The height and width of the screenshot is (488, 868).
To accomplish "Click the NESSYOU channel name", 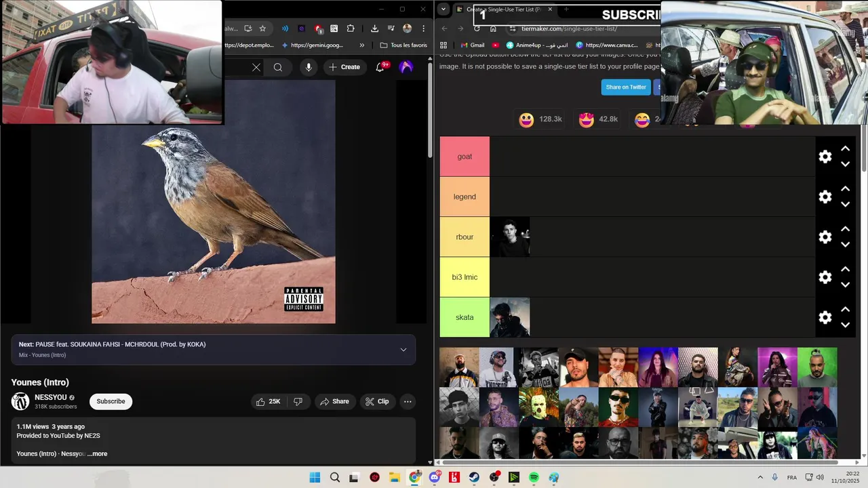I will [x=51, y=397].
